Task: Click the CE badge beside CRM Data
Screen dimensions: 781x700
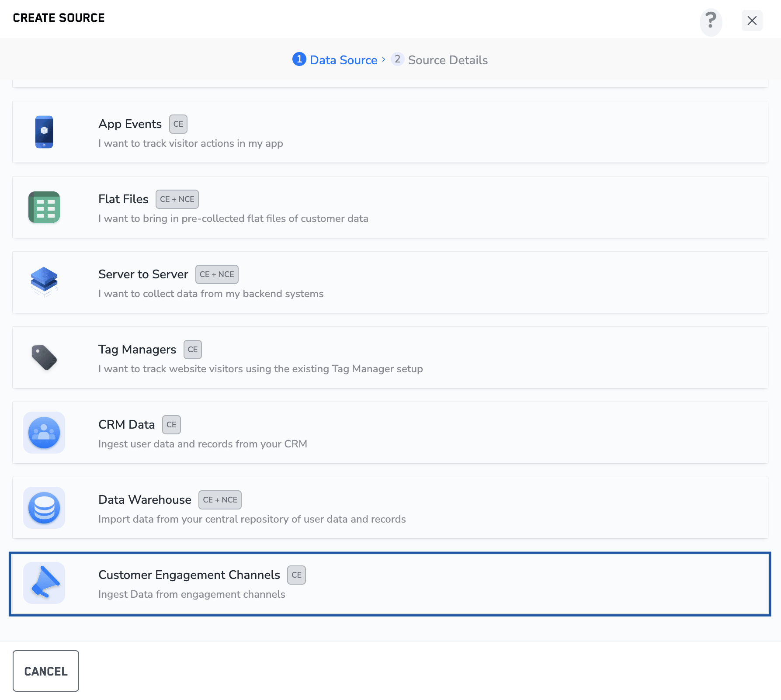Action: click(x=171, y=425)
